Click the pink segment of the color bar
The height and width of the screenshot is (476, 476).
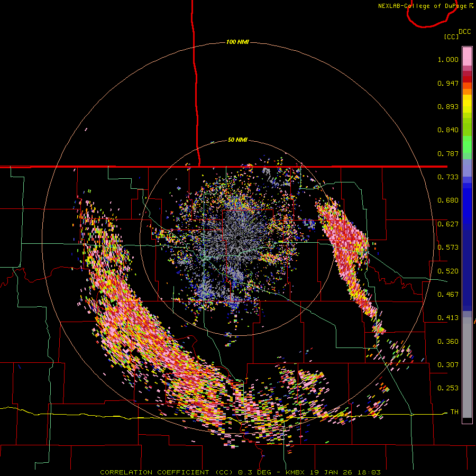point(467,56)
